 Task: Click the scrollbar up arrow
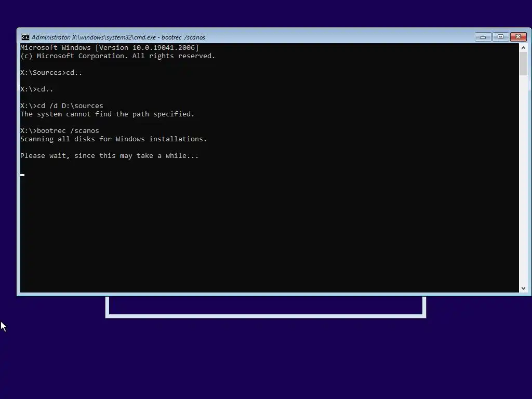523,48
